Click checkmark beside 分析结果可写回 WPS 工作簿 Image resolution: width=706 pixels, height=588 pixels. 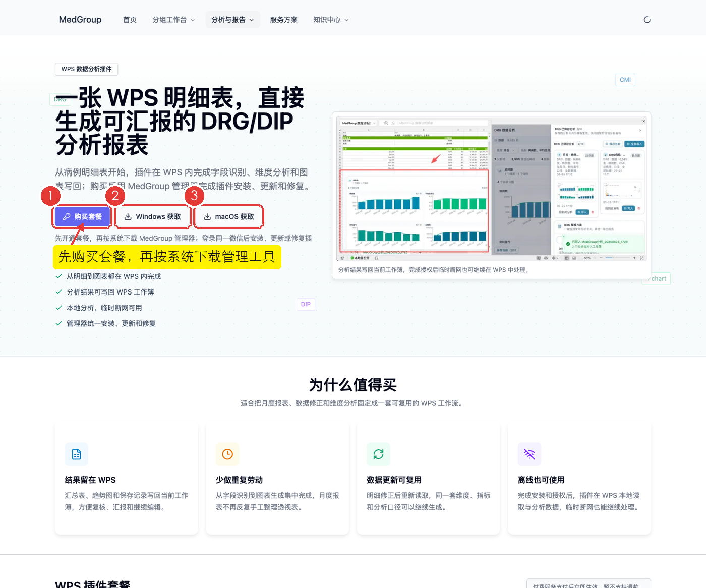[58, 292]
